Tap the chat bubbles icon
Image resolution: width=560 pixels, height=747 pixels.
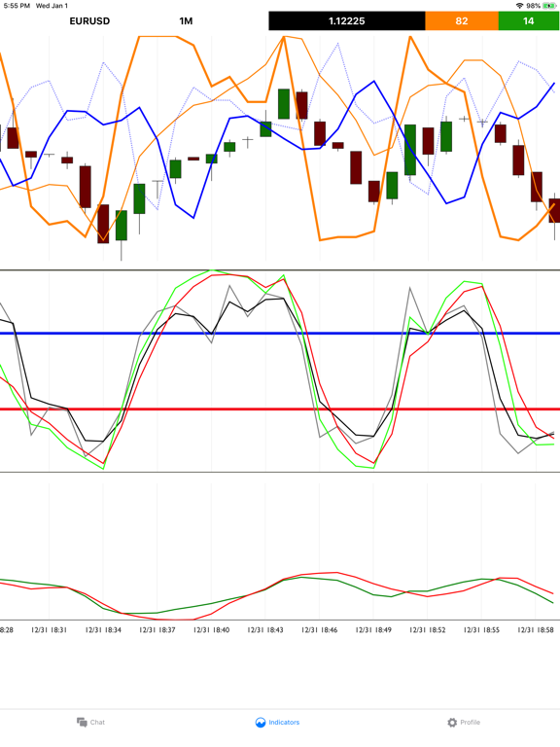pos(82,723)
